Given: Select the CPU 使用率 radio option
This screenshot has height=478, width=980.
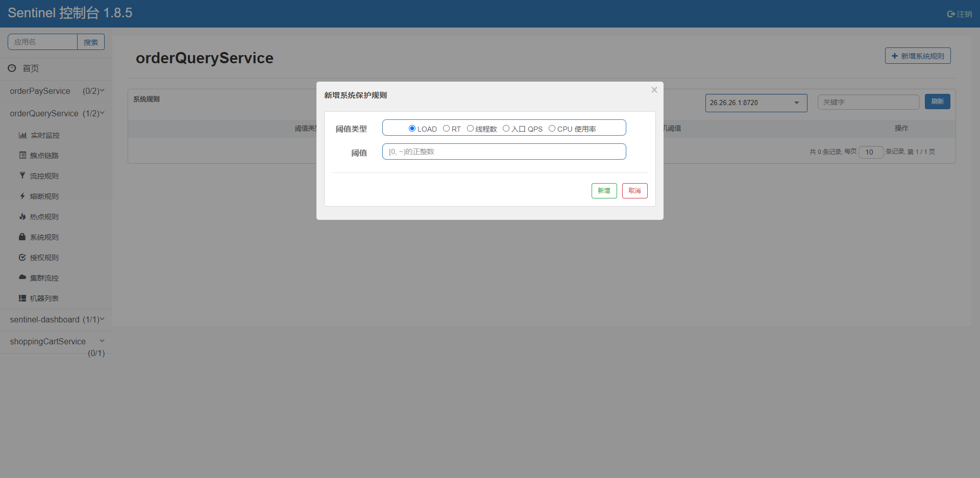Looking at the screenshot, I should [552, 129].
